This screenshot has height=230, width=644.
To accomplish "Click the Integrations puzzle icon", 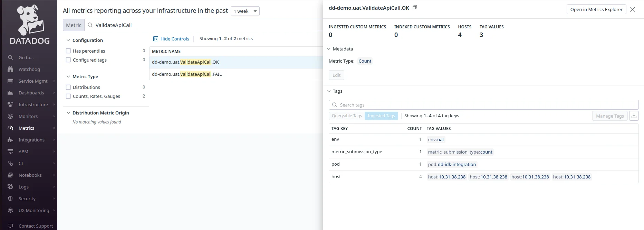I will 10,140.
